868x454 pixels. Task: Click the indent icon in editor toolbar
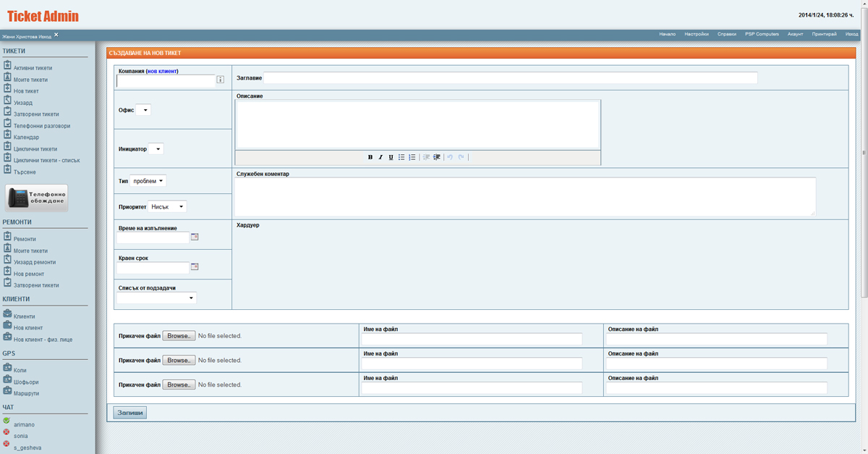[437, 157]
